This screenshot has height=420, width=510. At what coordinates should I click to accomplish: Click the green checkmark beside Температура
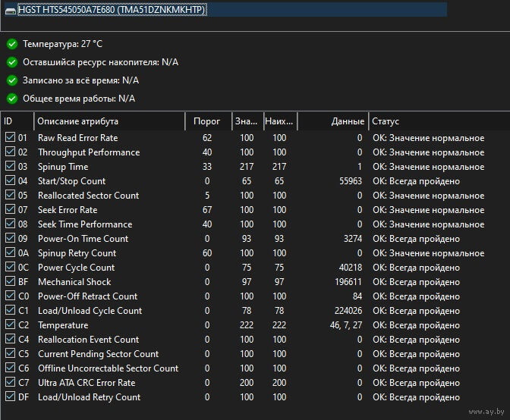click(12, 44)
